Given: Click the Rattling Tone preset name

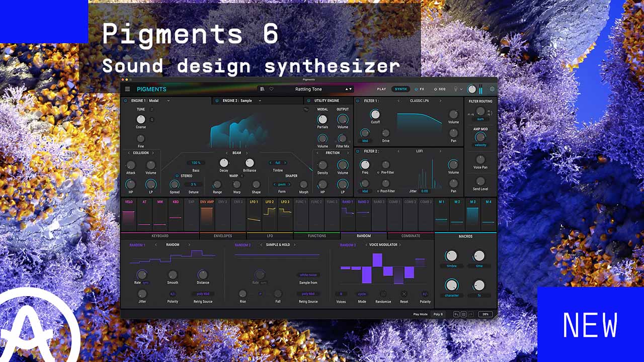Looking at the screenshot, I should point(308,89).
